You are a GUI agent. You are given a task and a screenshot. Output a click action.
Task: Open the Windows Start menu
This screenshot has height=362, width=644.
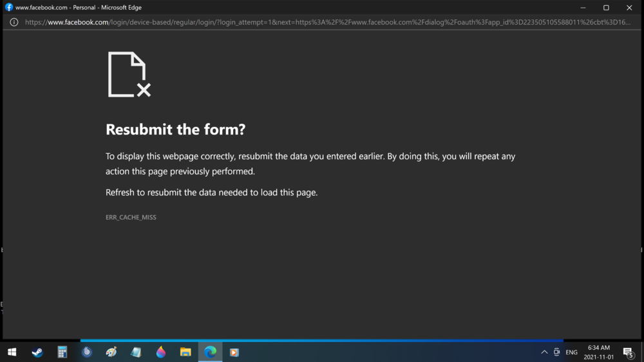pos(12,352)
